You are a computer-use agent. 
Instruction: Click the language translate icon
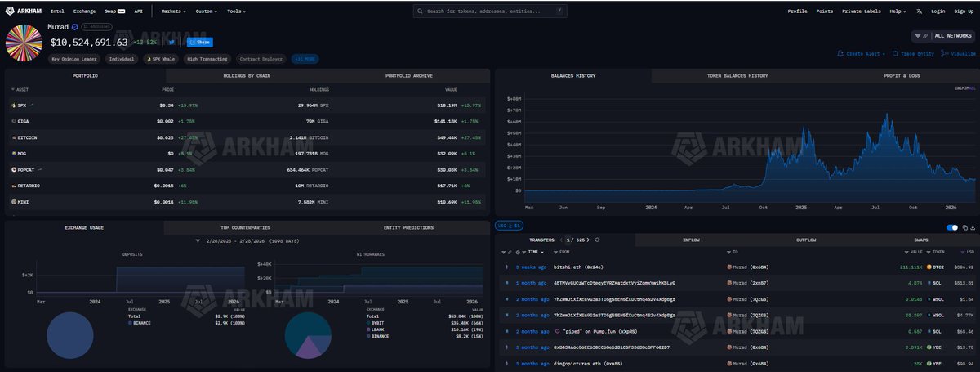click(919, 11)
